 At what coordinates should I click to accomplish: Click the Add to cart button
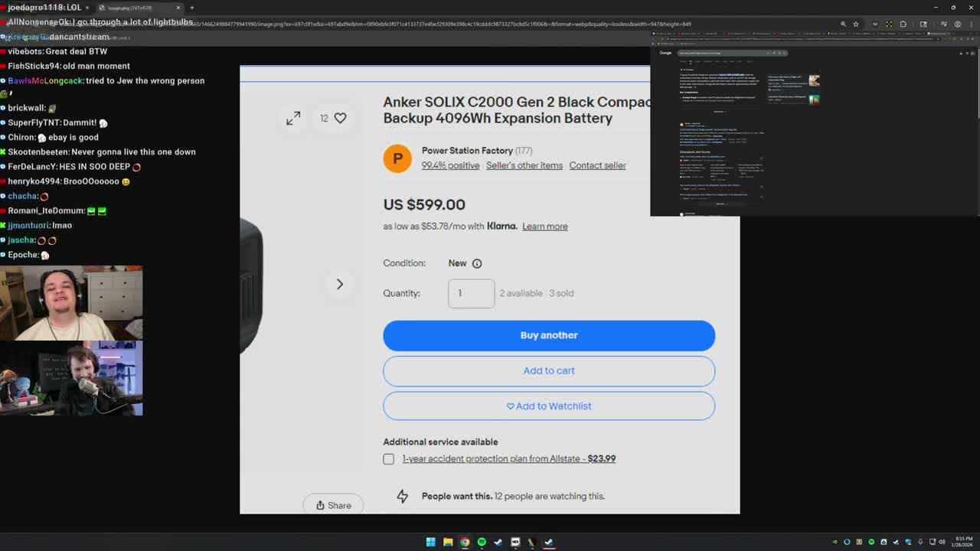pyautogui.click(x=549, y=371)
